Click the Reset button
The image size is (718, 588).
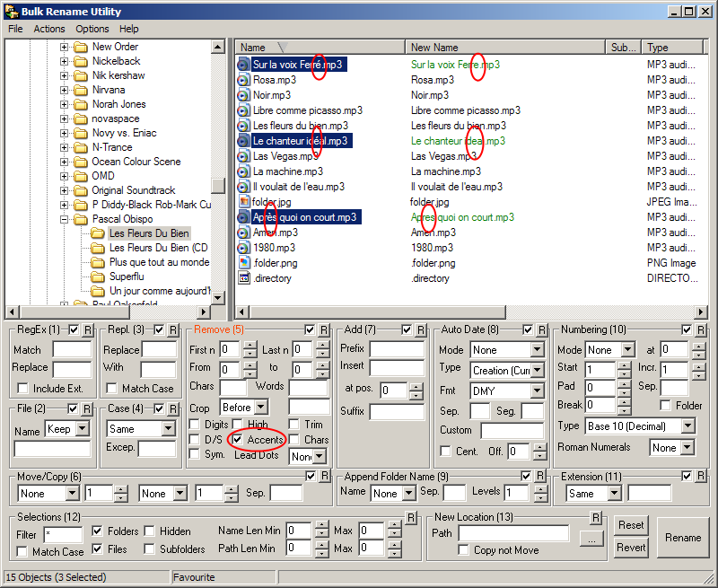[x=631, y=525]
